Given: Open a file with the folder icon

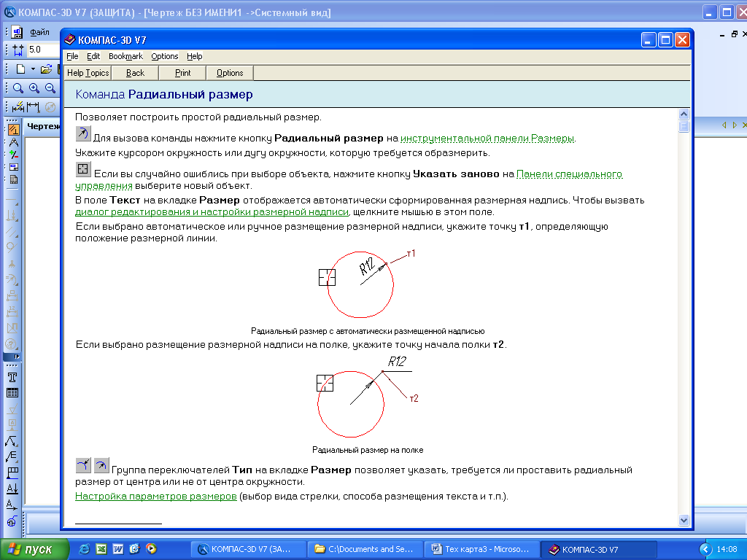Looking at the screenshot, I should 46,69.
